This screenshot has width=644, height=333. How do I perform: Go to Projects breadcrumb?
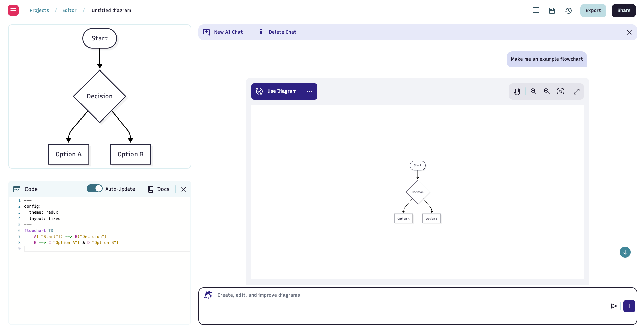[39, 10]
